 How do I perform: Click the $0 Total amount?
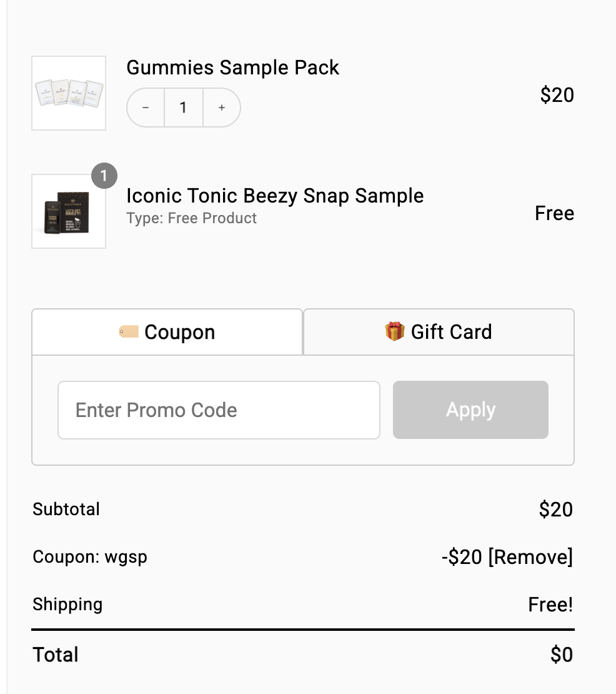click(561, 655)
